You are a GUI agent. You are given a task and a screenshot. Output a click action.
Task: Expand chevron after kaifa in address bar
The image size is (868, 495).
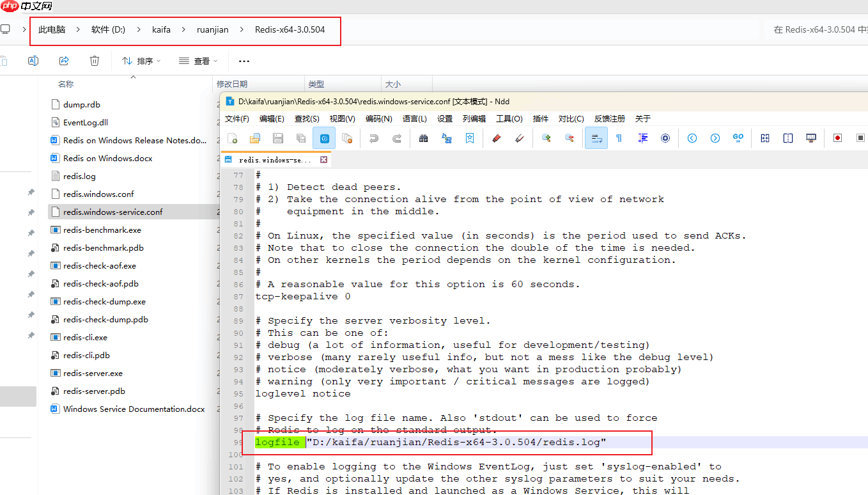click(x=183, y=29)
